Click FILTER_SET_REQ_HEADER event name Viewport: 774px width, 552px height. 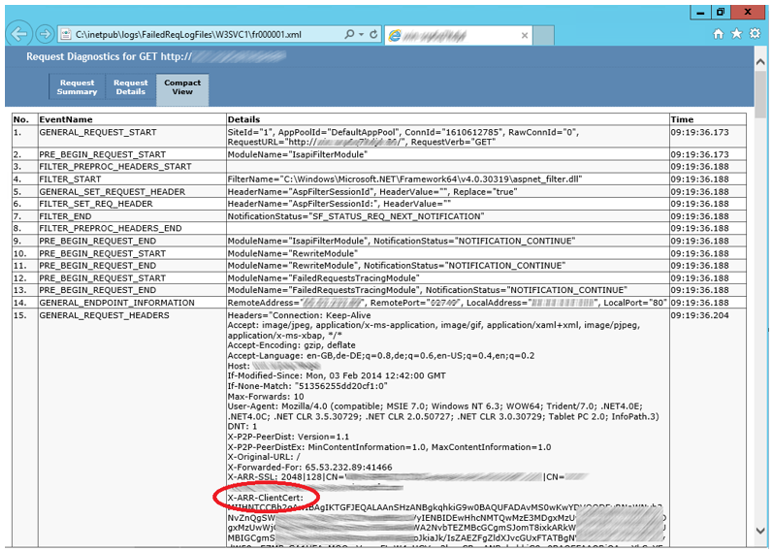[x=96, y=204]
